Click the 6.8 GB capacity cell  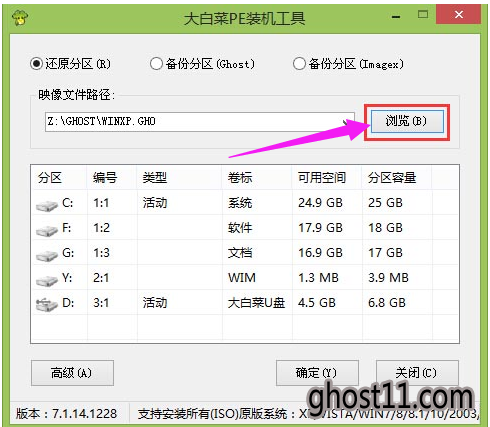point(387,303)
